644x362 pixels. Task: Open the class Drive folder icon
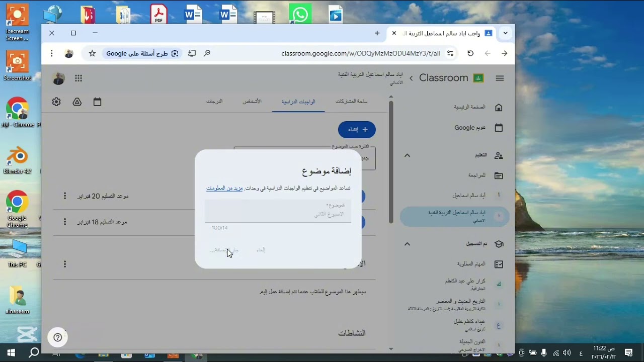pyautogui.click(x=77, y=102)
